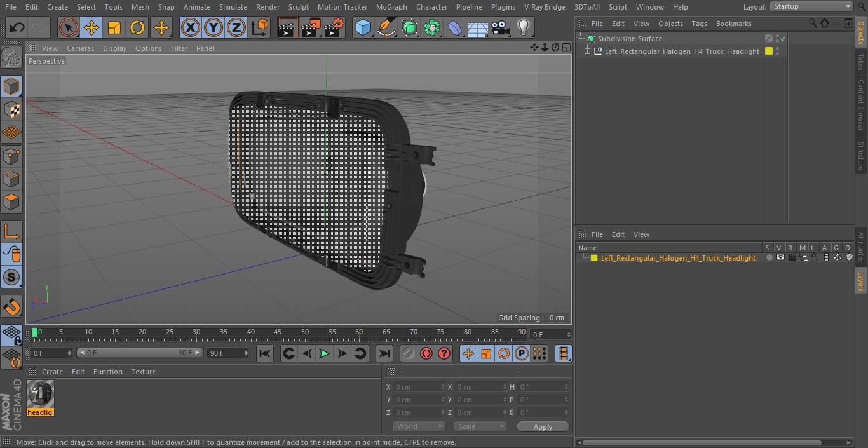Select the Live Selection tool
The width and height of the screenshot is (868, 448).
click(x=69, y=27)
